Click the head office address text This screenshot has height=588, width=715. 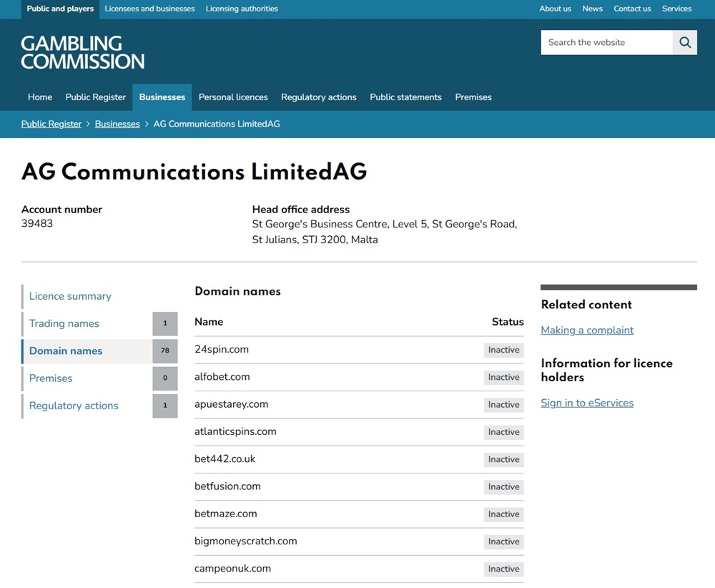385,232
